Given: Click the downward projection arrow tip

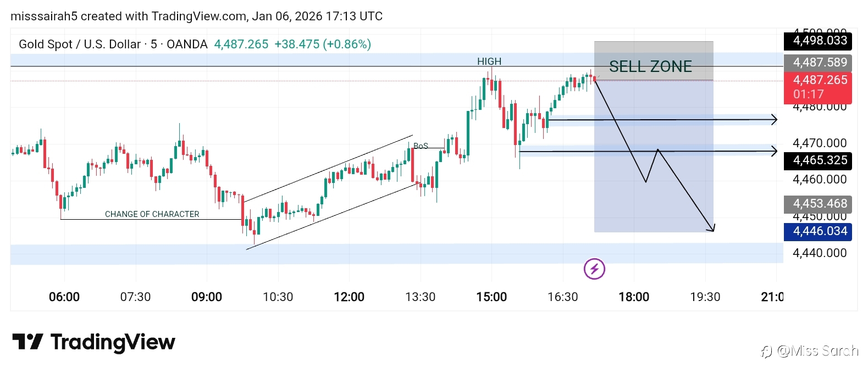Looking at the screenshot, I should [712, 230].
